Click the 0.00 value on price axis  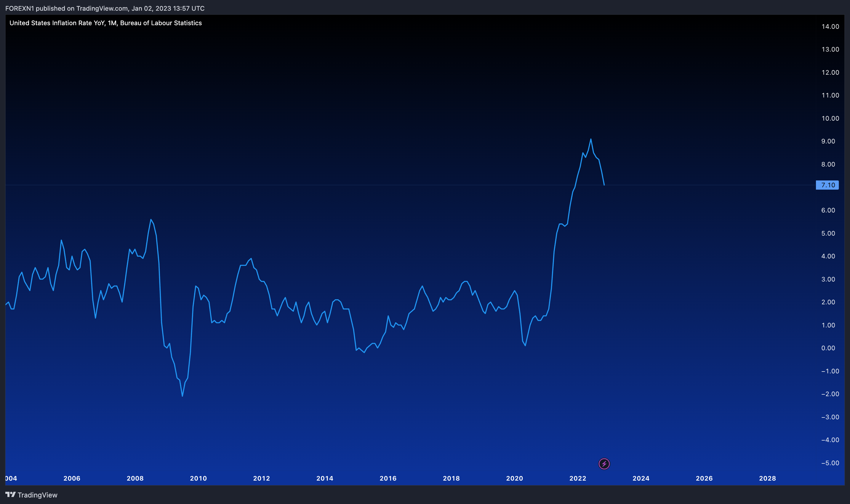coord(828,348)
